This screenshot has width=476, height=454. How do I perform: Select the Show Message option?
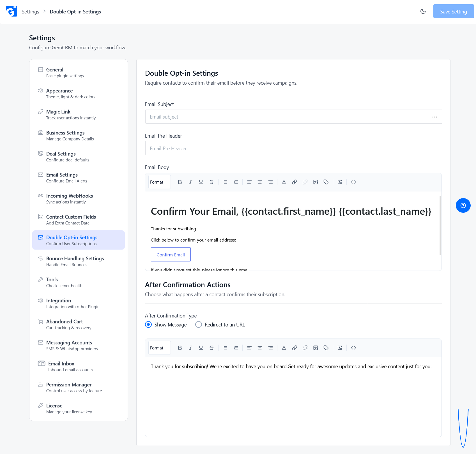click(x=166, y=325)
